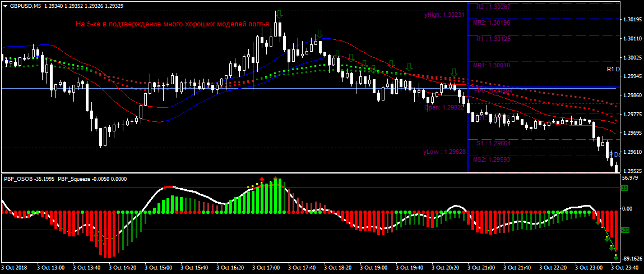
Task: Select the red Russian annotation text on the chart
Action: pyautogui.click(x=172, y=24)
